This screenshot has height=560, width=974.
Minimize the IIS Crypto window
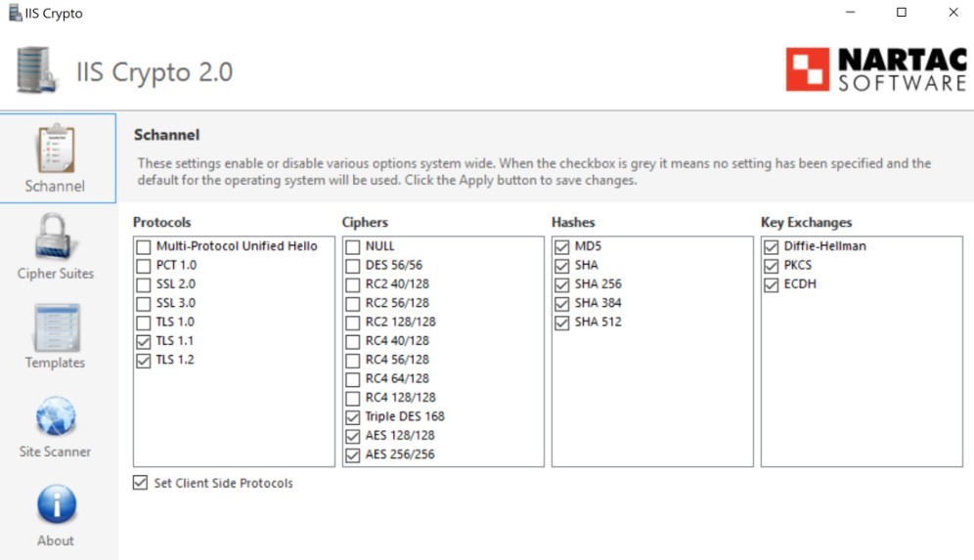(851, 13)
